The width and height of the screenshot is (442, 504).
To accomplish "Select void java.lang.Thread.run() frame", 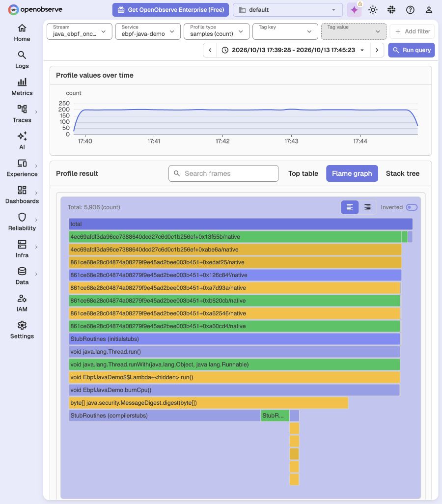I will tap(234, 352).
